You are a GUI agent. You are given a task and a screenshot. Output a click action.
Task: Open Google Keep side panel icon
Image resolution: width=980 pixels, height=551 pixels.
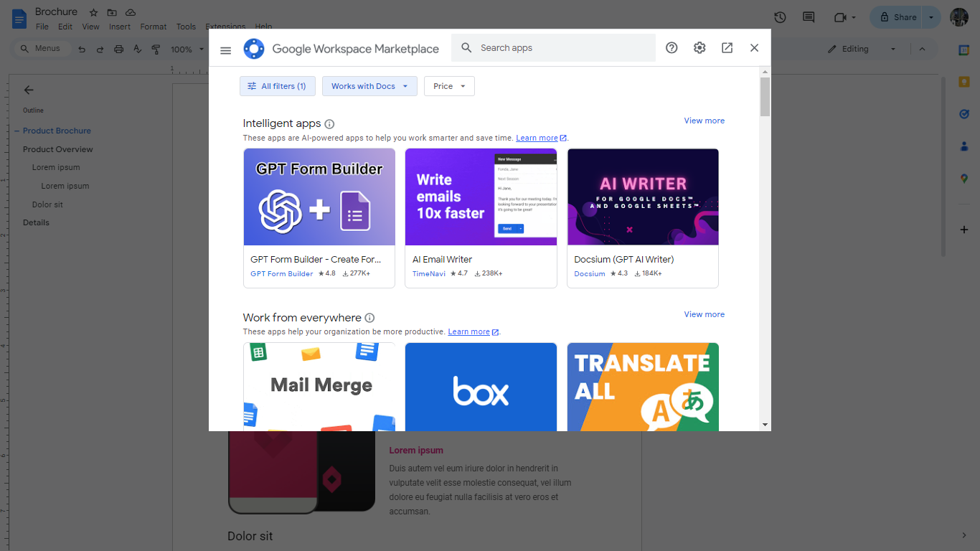tap(964, 82)
